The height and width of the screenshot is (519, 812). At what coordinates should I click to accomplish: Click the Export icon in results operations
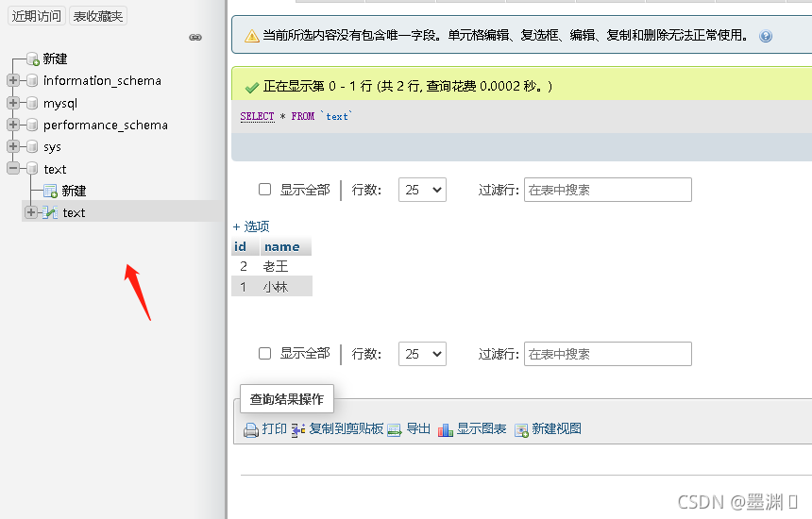(x=395, y=429)
